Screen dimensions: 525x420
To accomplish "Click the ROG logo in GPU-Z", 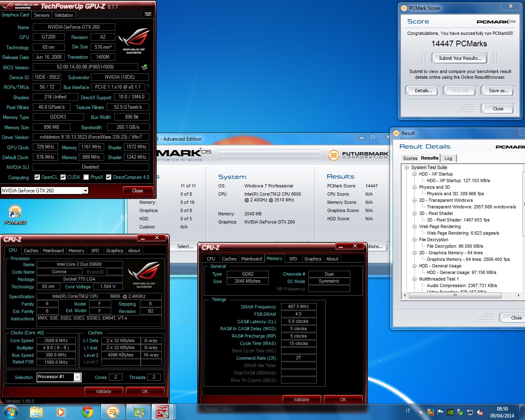I will pyautogui.click(x=134, y=41).
